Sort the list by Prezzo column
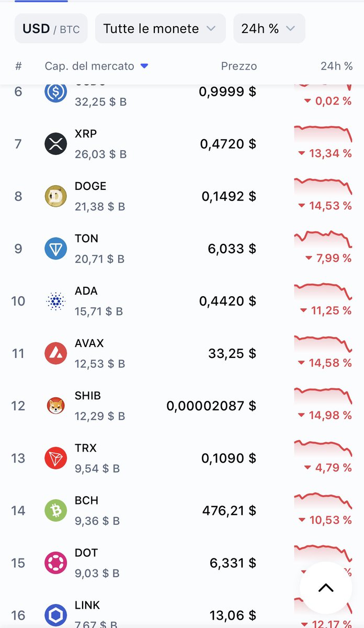The image size is (364, 628). pos(238,66)
